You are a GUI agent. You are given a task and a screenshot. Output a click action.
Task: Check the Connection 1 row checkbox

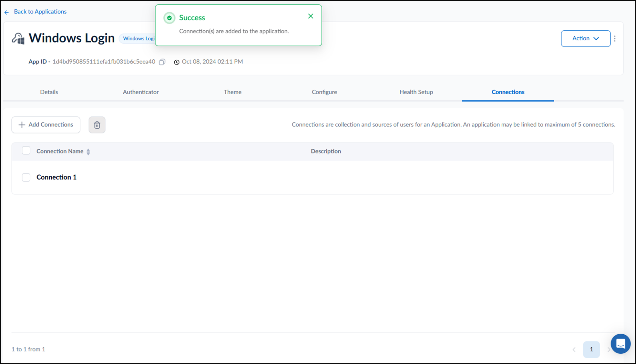(26, 177)
